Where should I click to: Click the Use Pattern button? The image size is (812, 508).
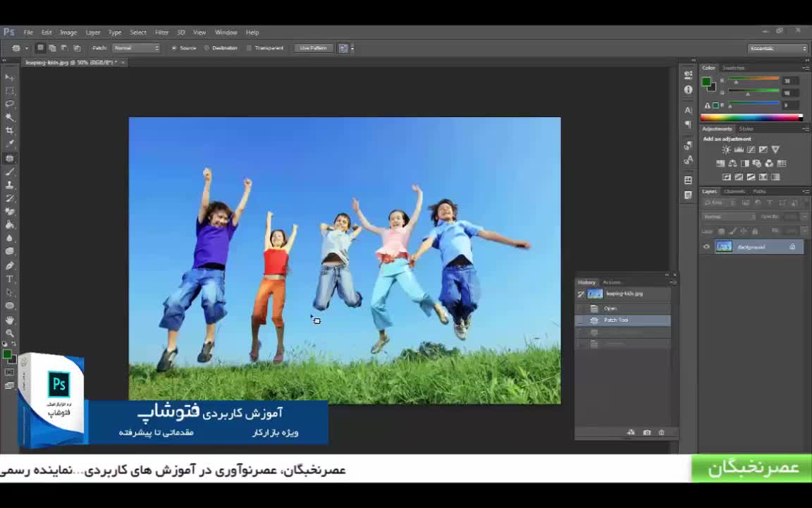pos(313,48)
